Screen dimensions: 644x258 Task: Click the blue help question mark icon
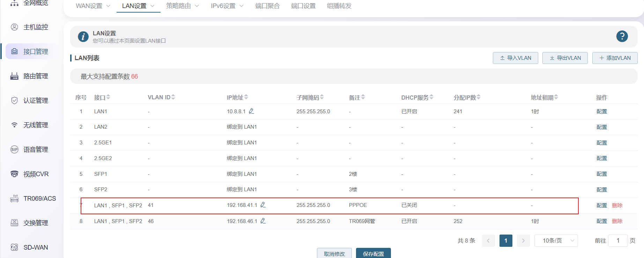[622, 36]
